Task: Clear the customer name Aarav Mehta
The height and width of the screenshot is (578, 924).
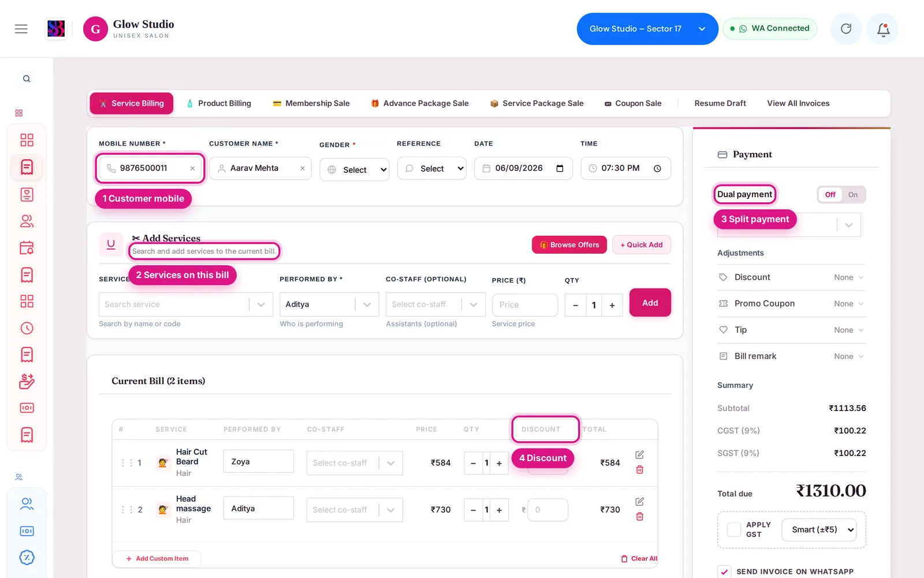Action: [302, 168]
